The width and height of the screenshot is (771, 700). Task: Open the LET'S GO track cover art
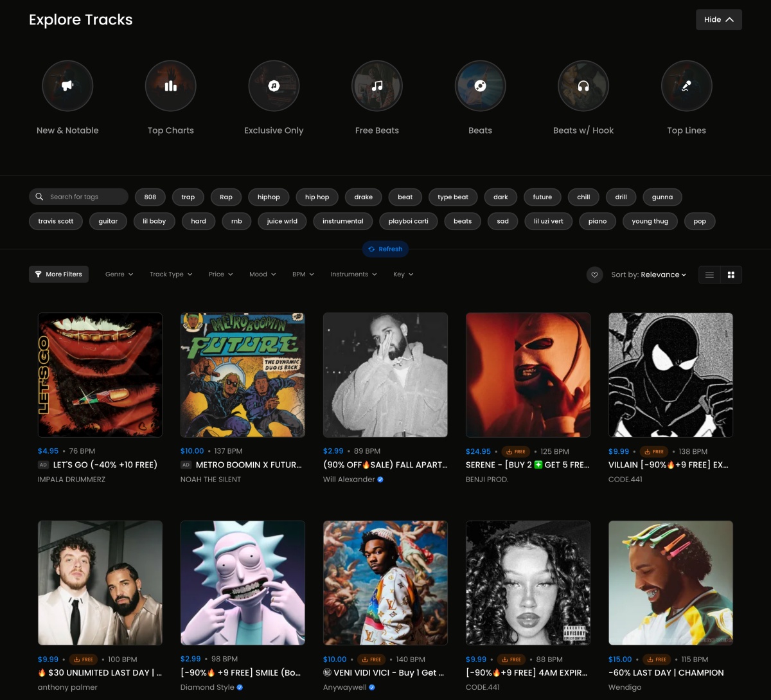click(x=100, y=375)
